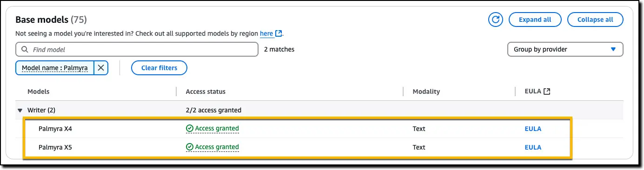The width and height of the screenshot is (644, 170).
Task: Select the Model name : Palmyra filter chip
Action: tap(55, 68)
